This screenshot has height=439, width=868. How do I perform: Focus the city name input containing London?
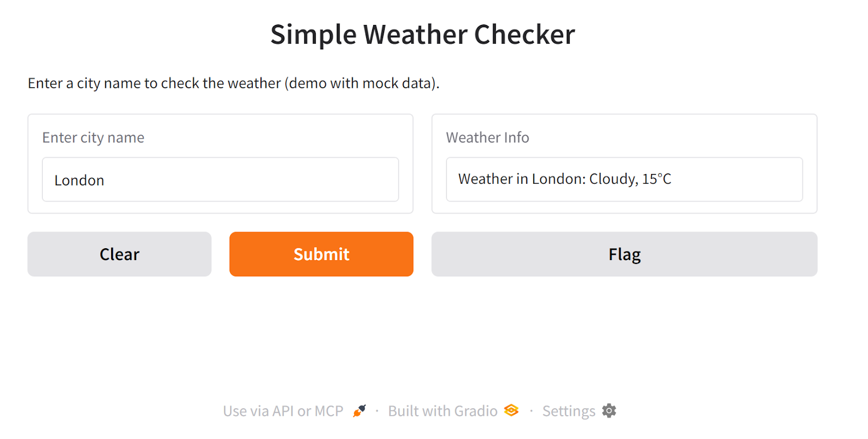(220, 179)
